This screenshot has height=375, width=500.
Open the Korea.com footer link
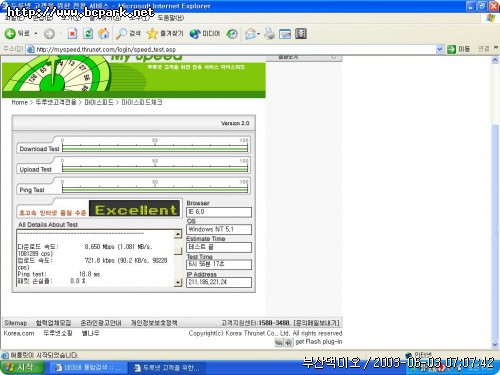[19, 333]
